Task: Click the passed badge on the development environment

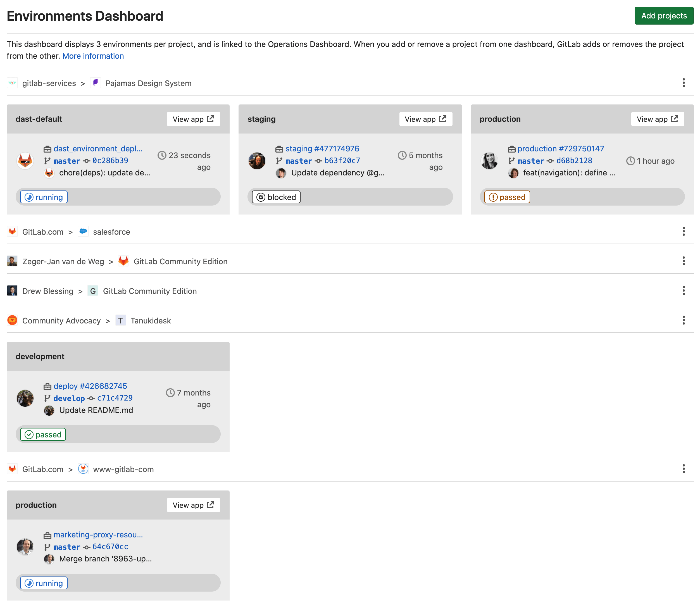Action: click(x=42, y=434)
